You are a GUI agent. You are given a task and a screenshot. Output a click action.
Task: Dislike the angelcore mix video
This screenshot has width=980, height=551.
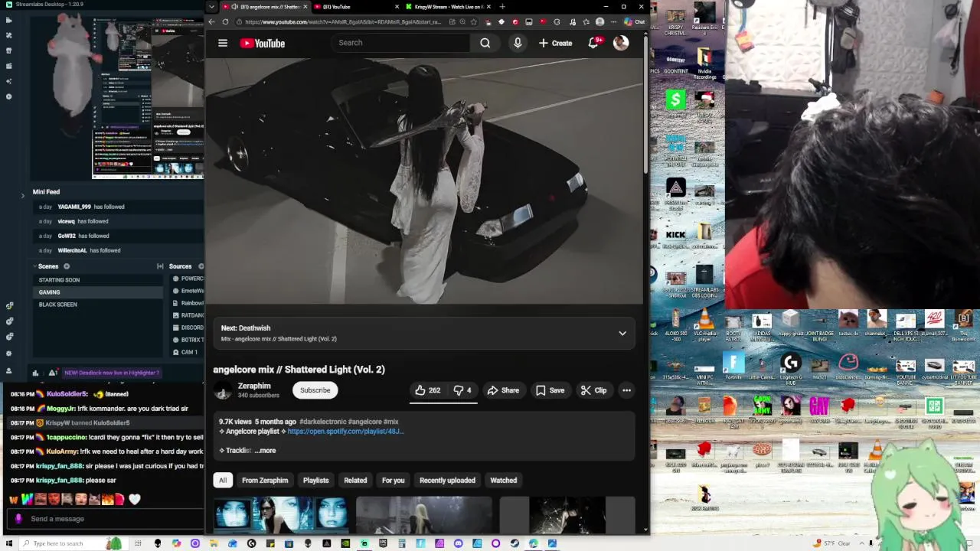point(462,390)
